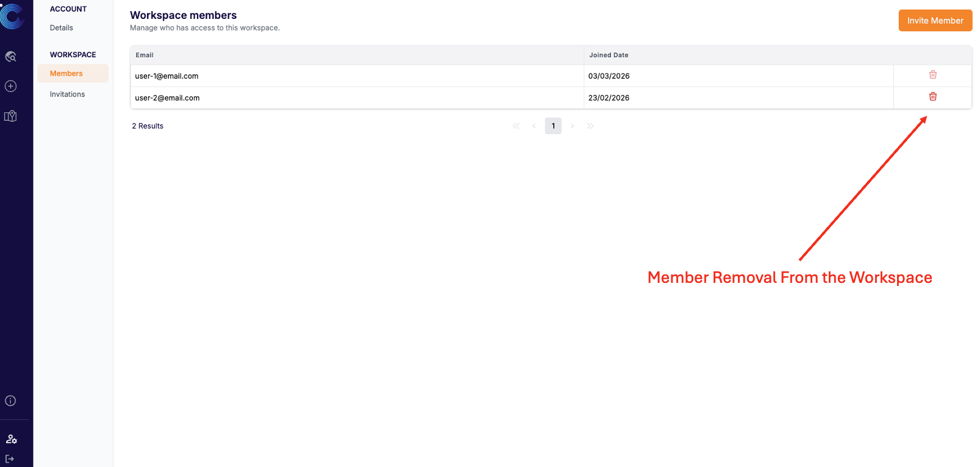Jump to last page of results

[590, 126]
